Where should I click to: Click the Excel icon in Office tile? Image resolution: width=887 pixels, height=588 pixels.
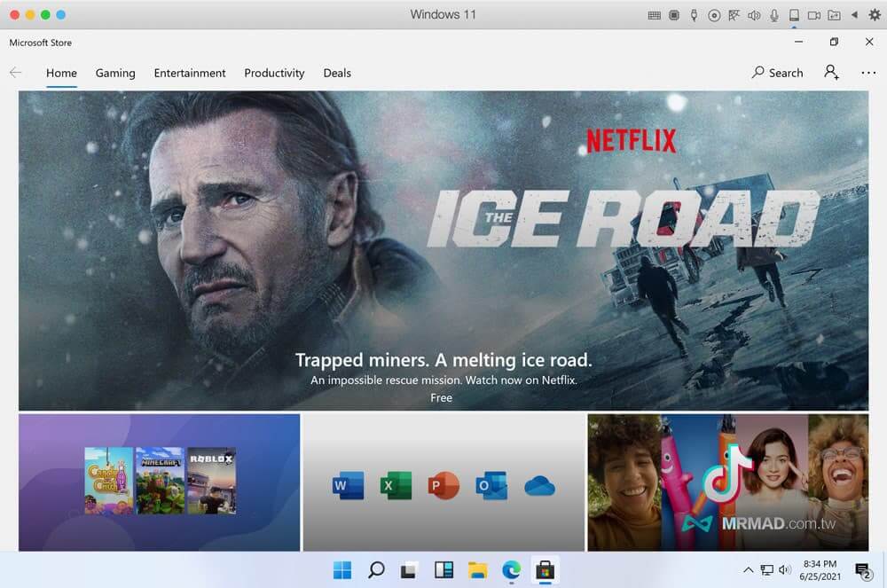point(396,485)
